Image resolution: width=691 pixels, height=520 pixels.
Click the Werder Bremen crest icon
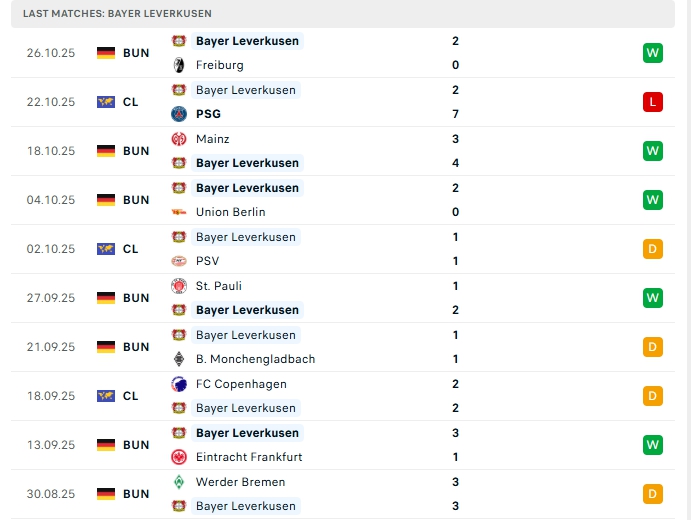[179, 482]
